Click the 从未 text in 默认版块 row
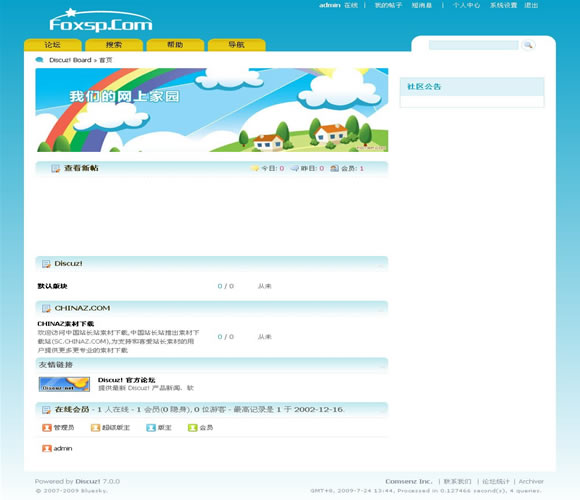580x500 pixels. point(265,286)
